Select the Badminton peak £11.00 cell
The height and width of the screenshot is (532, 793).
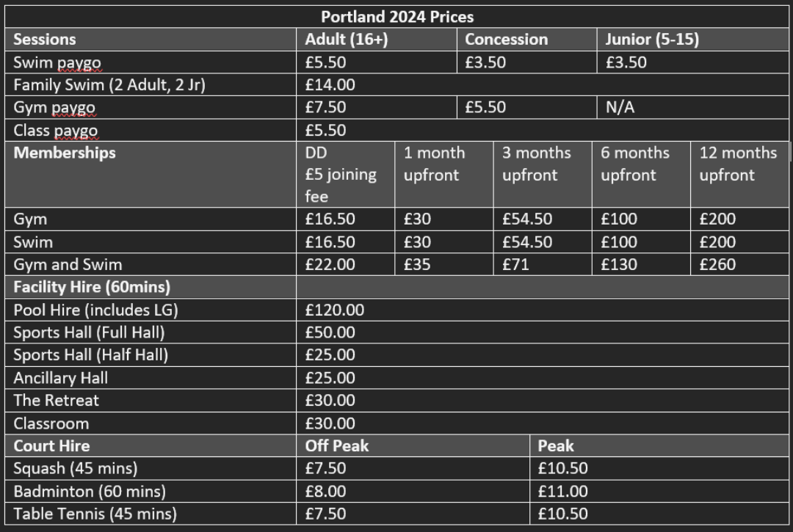click(659, 491)
